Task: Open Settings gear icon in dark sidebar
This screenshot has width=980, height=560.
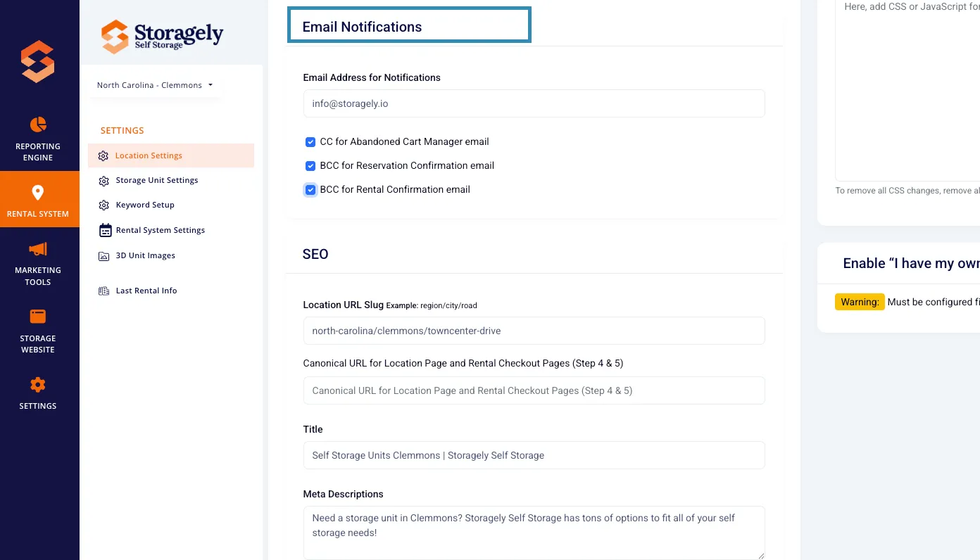Action: coord(38,385)
